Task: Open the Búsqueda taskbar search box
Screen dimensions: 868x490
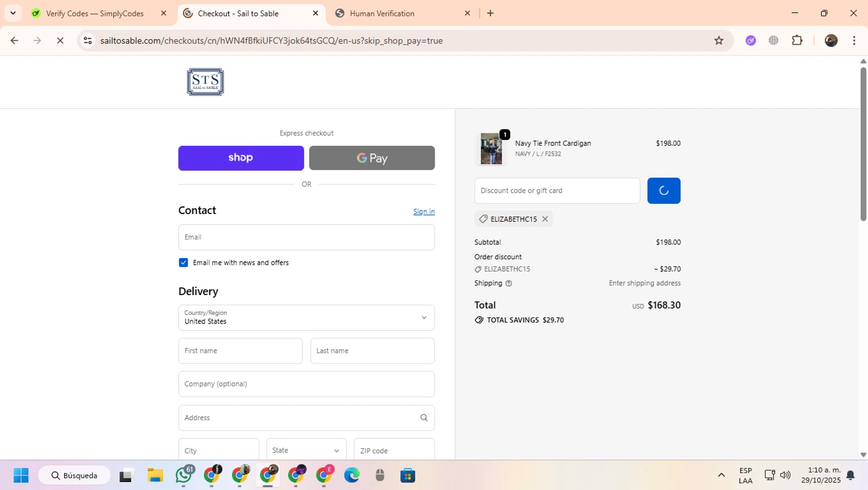Action: [74, 476]
